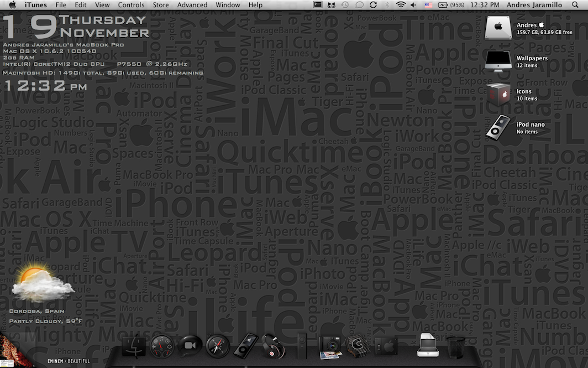Open the Andres Jaramillo user menu
This screenshot has width=588, height=368.
point(534,5)
